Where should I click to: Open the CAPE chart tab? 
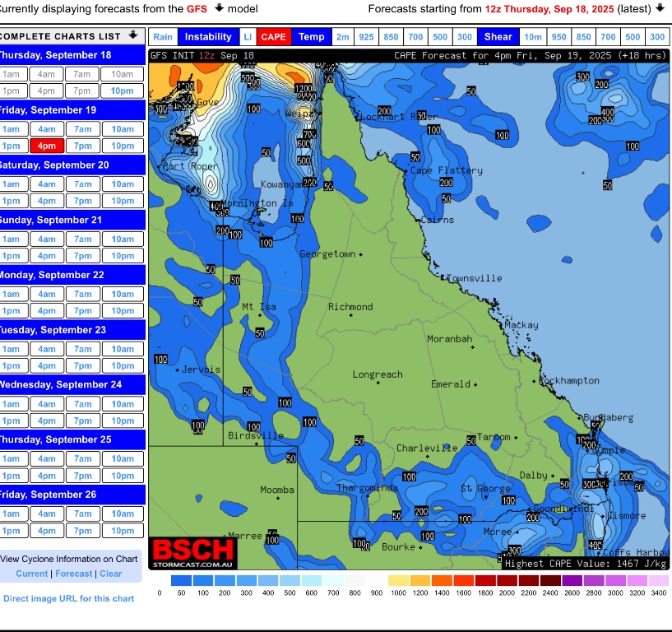pyautogui.click(x=273, y=37)
